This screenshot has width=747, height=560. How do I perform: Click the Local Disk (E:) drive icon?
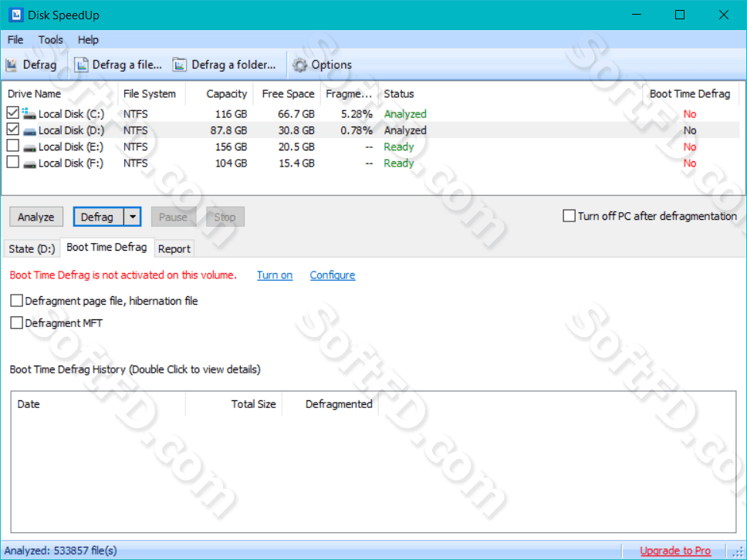(29, 147)
